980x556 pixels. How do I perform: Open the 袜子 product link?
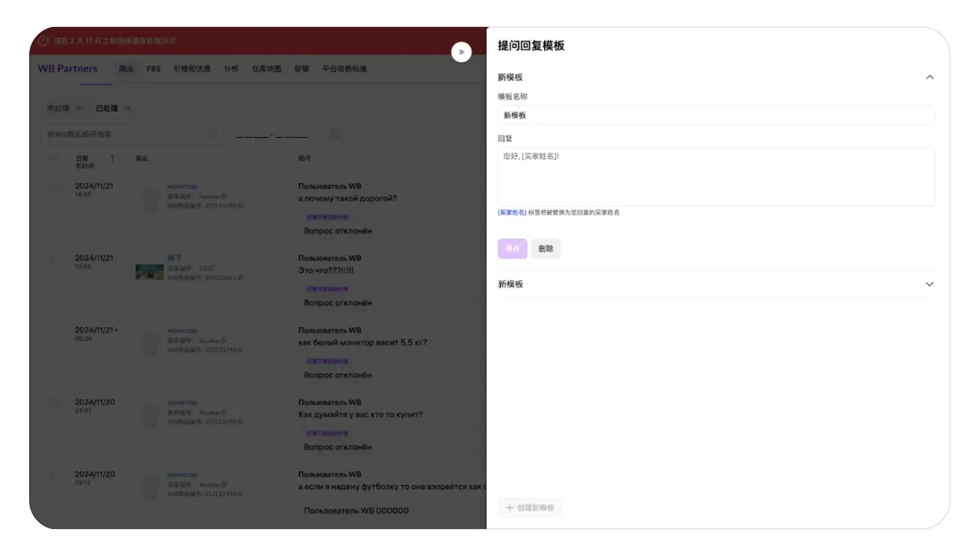pos(174,258)
